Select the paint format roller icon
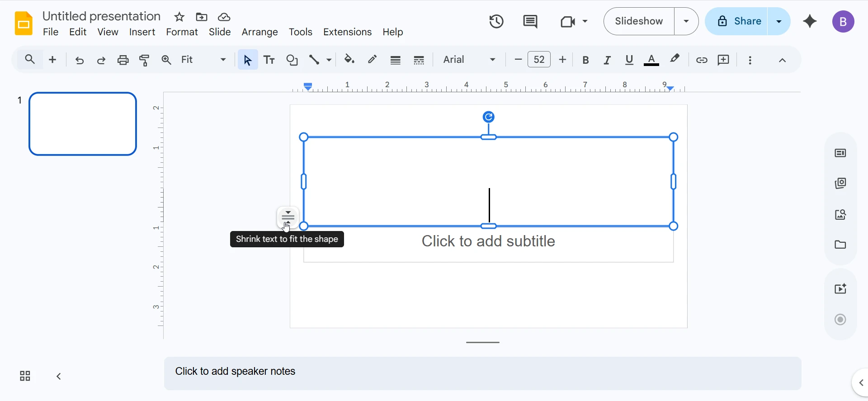Screen dimensions: 868x401 coord(145,60)
